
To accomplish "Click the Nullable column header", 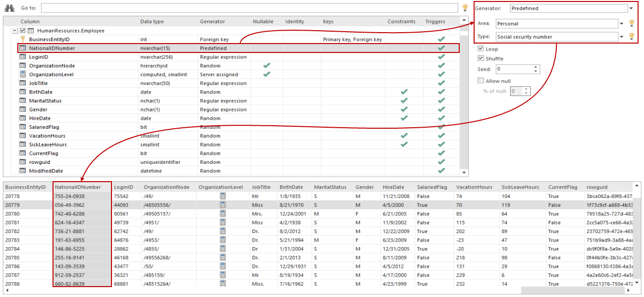I will click(x=263, y=21).
